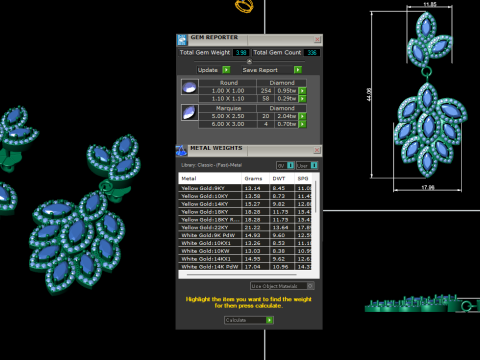The height and width of the screenshot is (360, 480).
Task: Select the Yellow Gold:22KY row
Action: coord(245,228)
